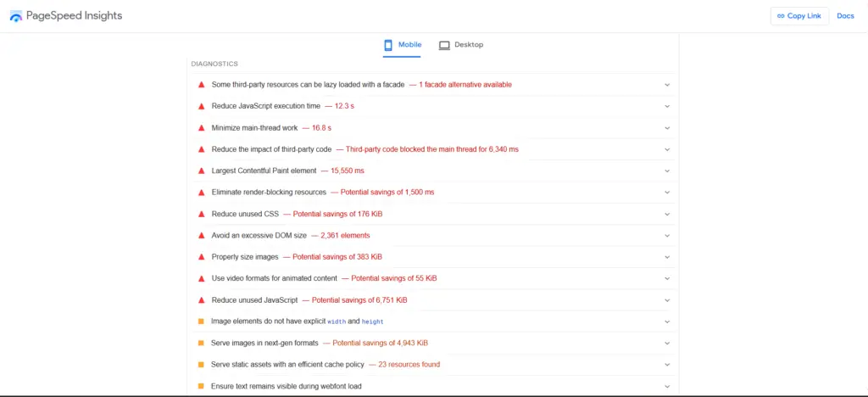Expand the Reduce unused CSS chevron
The height and width of the screenshot is (397, 868).
point(667,214)
